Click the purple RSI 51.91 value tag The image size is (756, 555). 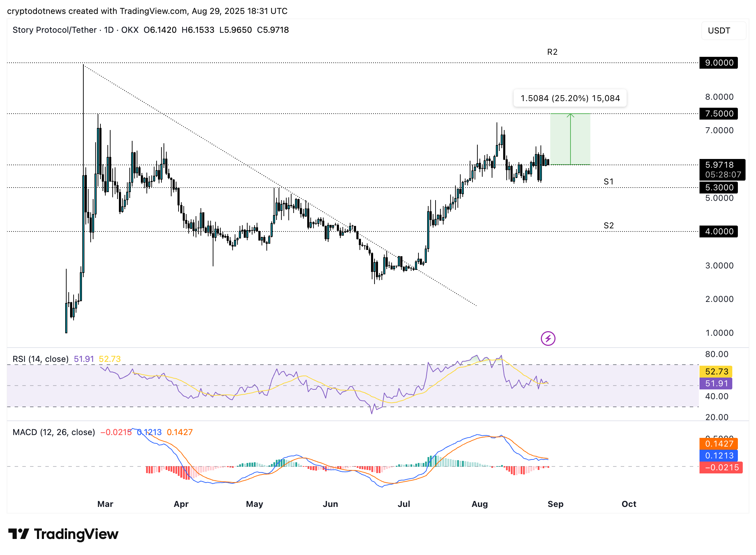(x=716, y=383)
